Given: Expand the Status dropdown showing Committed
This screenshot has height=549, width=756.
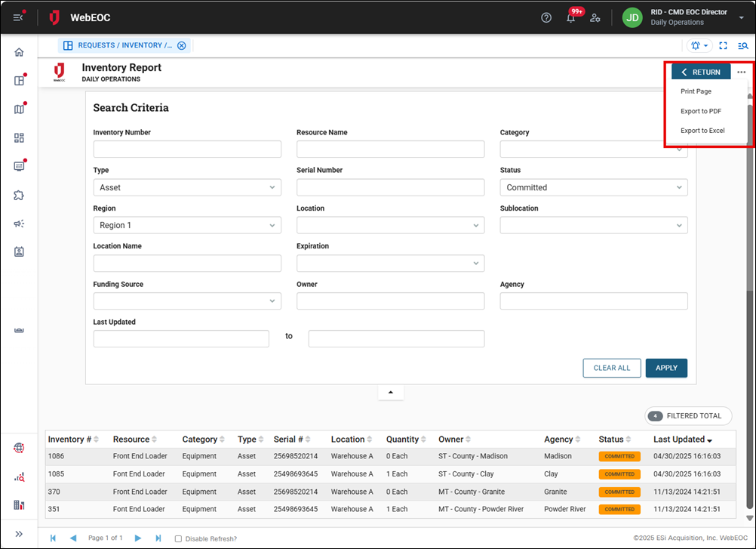Looking at the screenshot, I should 594,187.
